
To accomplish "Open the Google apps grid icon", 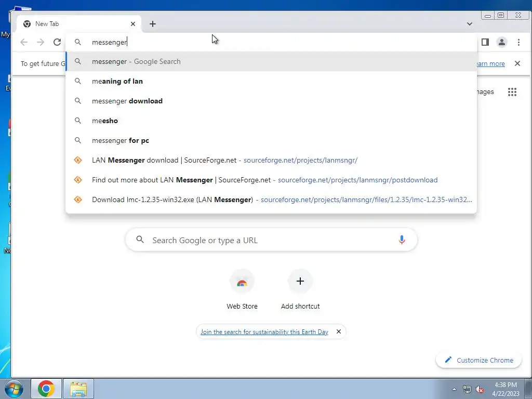I will point(512,92).
